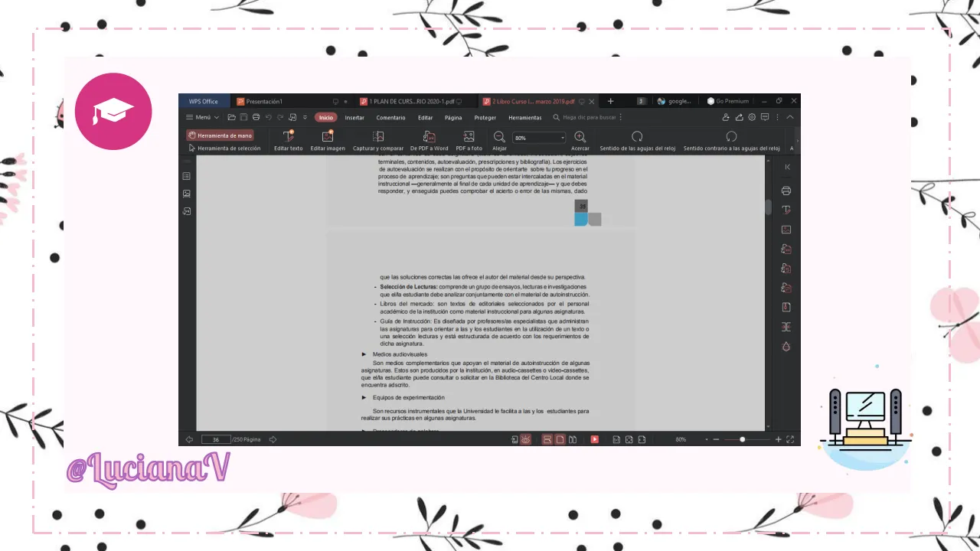Select the Herramienta de mano tool
The image size is (980, 551).
coord(220,135)
